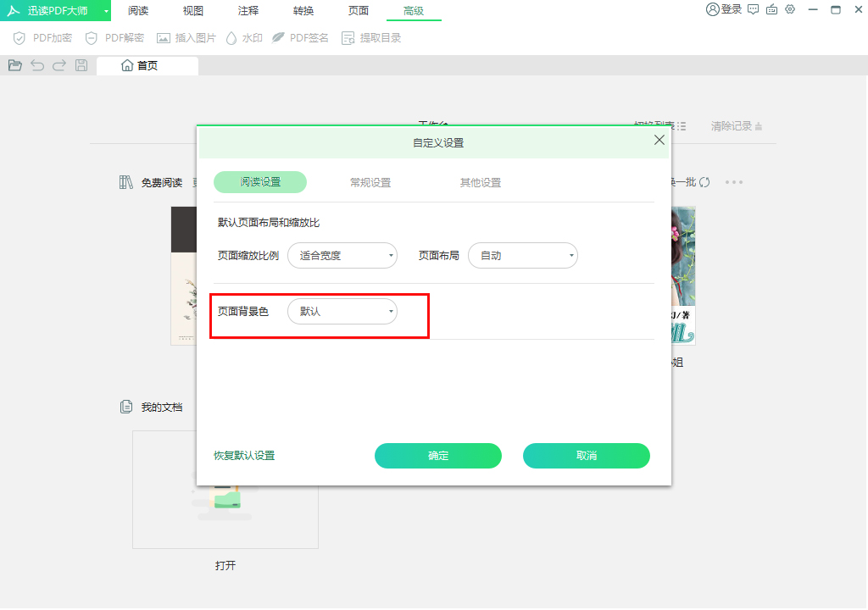Viewport: 868px width, 610px height.
Task: Open the 页面背景色 background color dropdown
Action: click(342, 311)
